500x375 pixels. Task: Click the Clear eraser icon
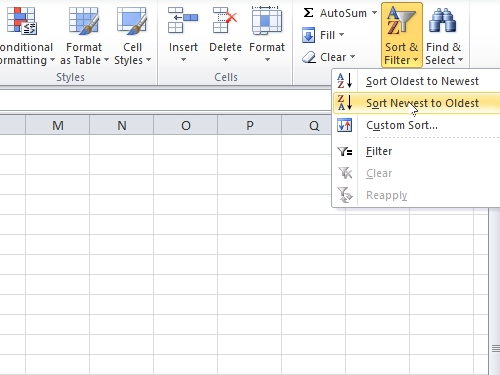(x=309, y=57)
